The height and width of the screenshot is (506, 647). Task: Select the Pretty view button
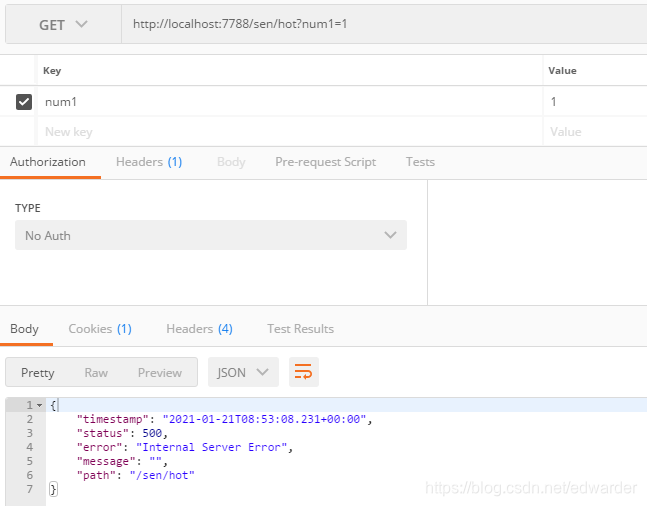pos(38,373)
